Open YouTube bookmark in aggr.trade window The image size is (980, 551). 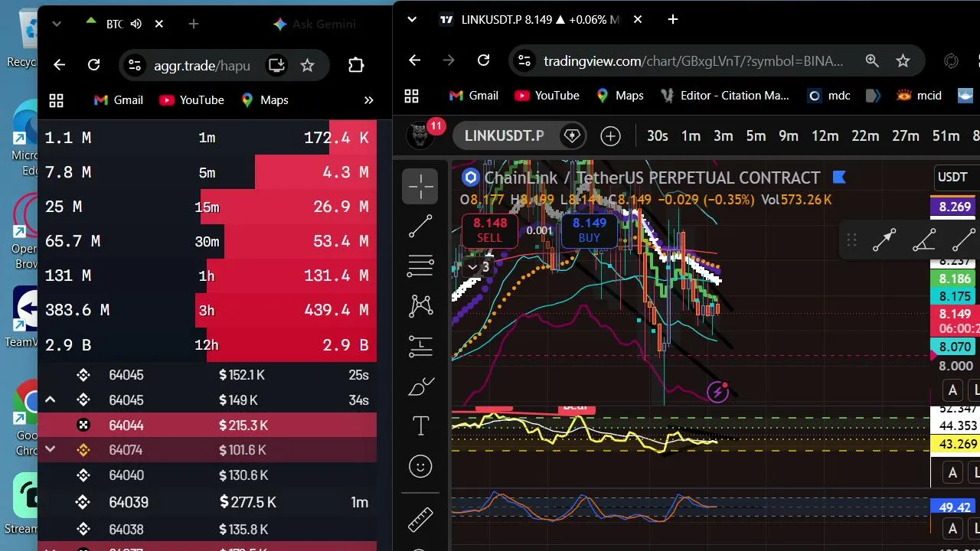(191, 100)
